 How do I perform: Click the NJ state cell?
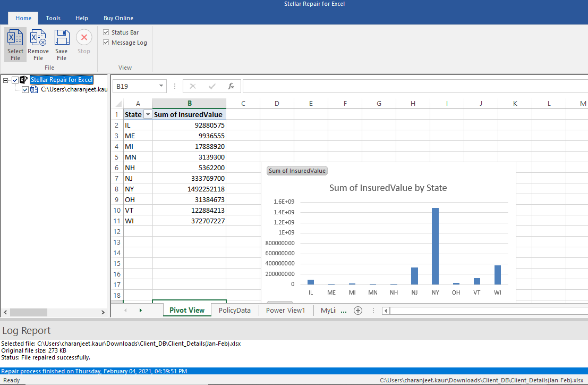[x=138, y=179]
